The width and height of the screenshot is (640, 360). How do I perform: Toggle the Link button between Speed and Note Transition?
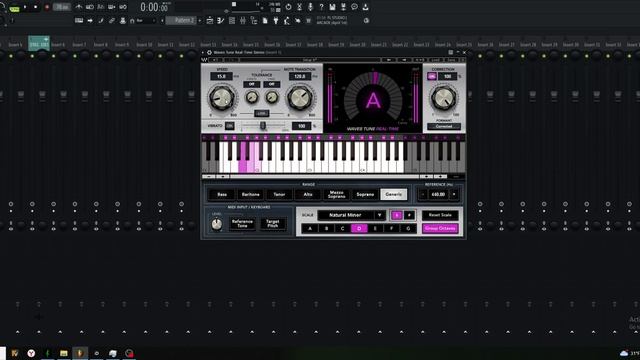click(x=261, y=113)
